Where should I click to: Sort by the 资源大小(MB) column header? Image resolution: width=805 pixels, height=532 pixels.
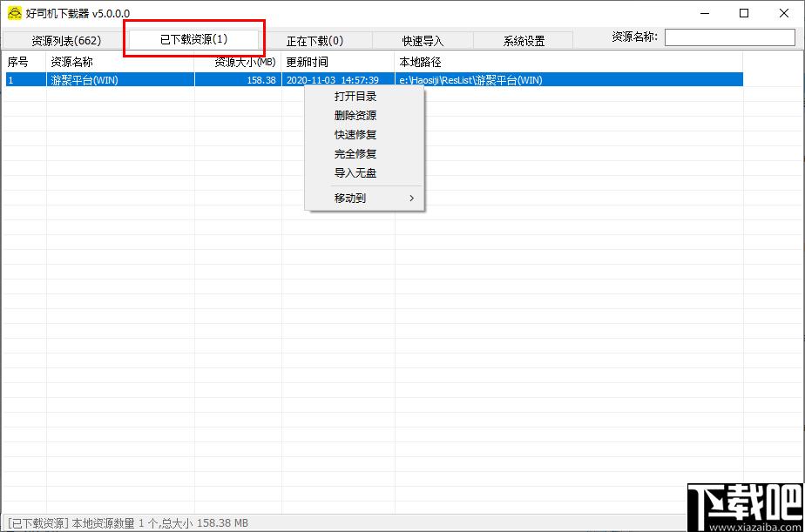click(x=238, y=62)
